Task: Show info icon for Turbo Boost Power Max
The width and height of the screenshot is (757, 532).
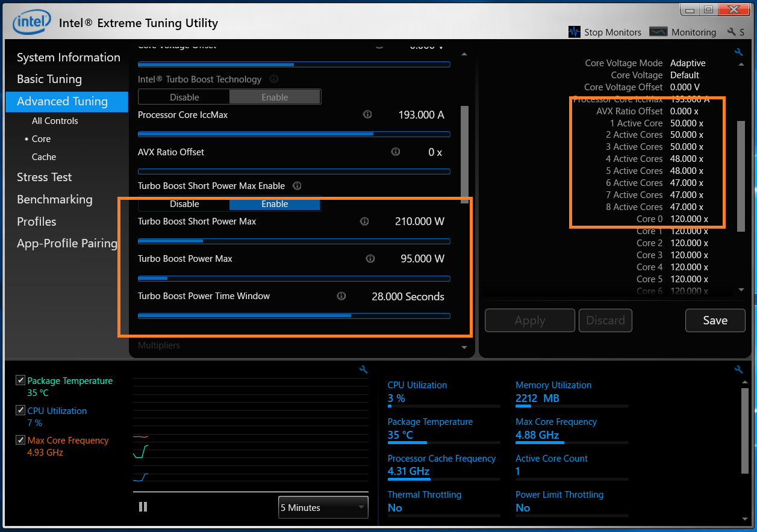Action: (370, 259)
